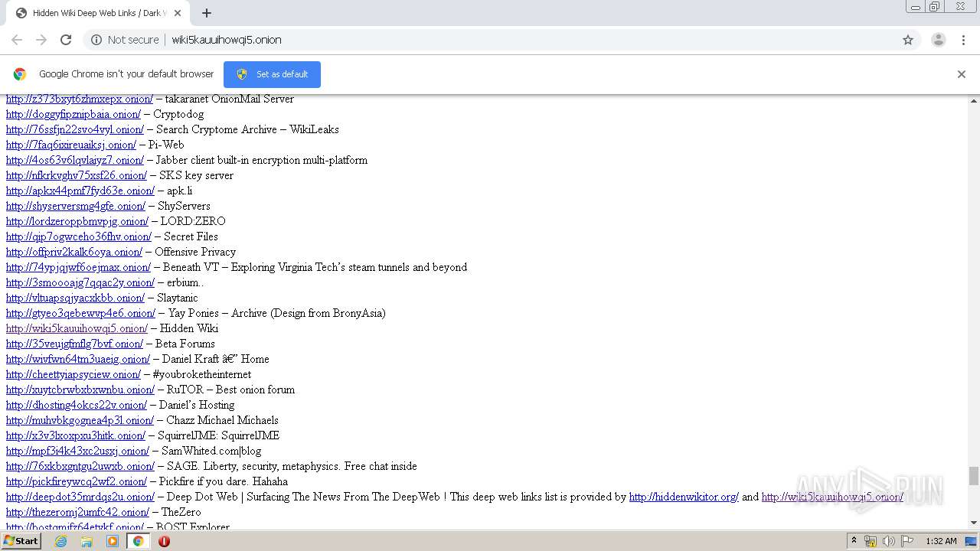Click the browser Back arrow

pyautogui.click(x=17, y=40)
